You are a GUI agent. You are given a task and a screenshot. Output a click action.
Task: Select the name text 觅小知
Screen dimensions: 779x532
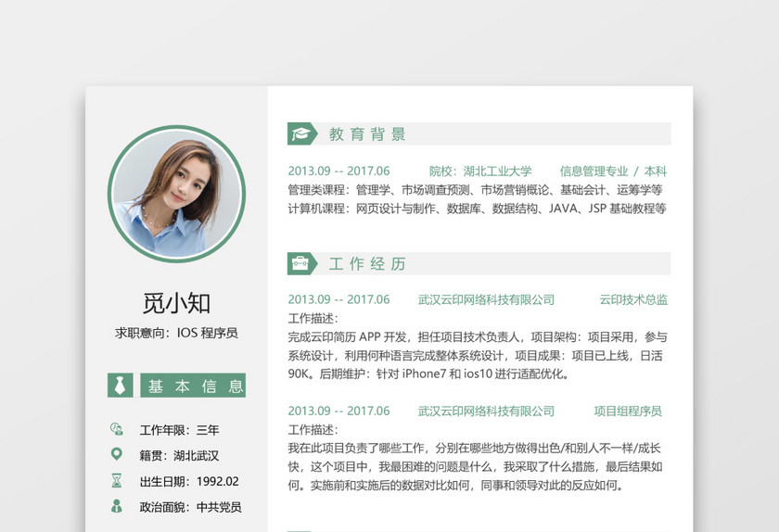click(176, 303)
